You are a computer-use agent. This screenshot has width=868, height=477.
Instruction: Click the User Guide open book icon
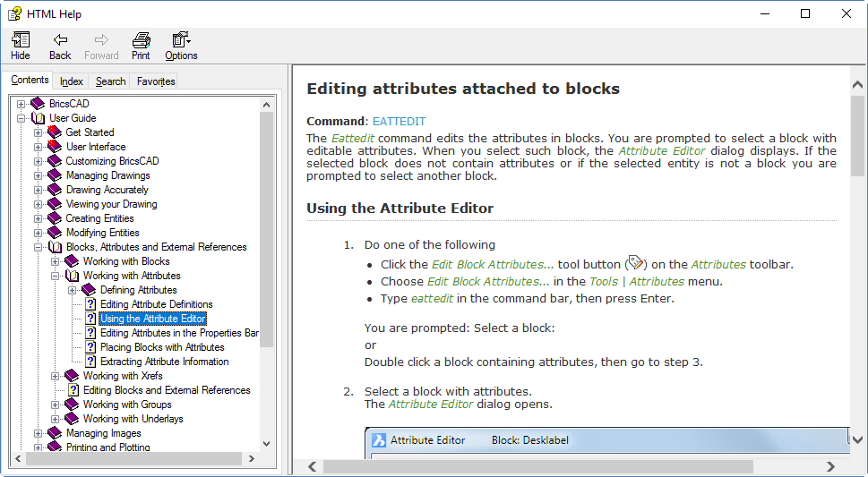click(38, 118)
